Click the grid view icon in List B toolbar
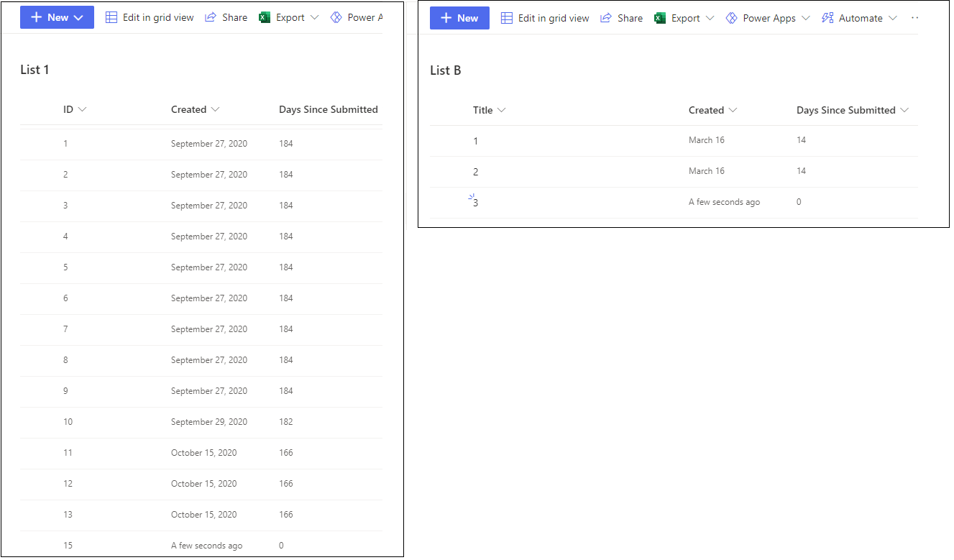 tap(507, 18)
